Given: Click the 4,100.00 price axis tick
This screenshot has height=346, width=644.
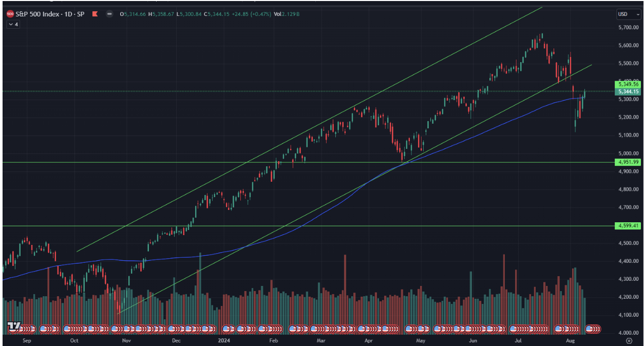Looking at the screenshot, I should pos(628,315).
